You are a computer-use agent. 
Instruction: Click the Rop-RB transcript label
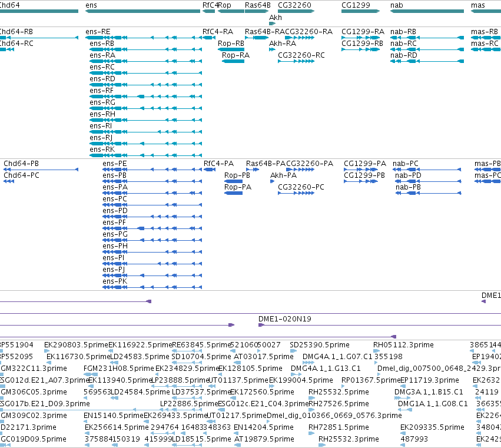(x=231, y=44)
